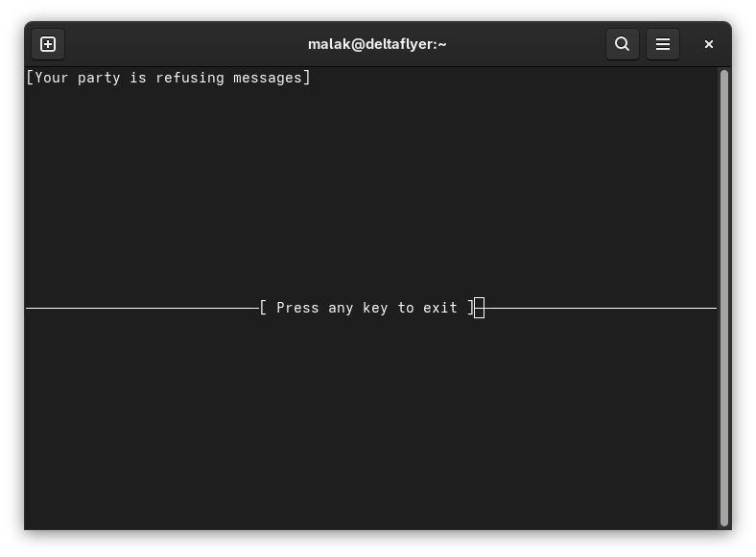Image resolution: width=756 pixels, height=557 pixels.
Task: Close the terminal window
Action: 709,44
